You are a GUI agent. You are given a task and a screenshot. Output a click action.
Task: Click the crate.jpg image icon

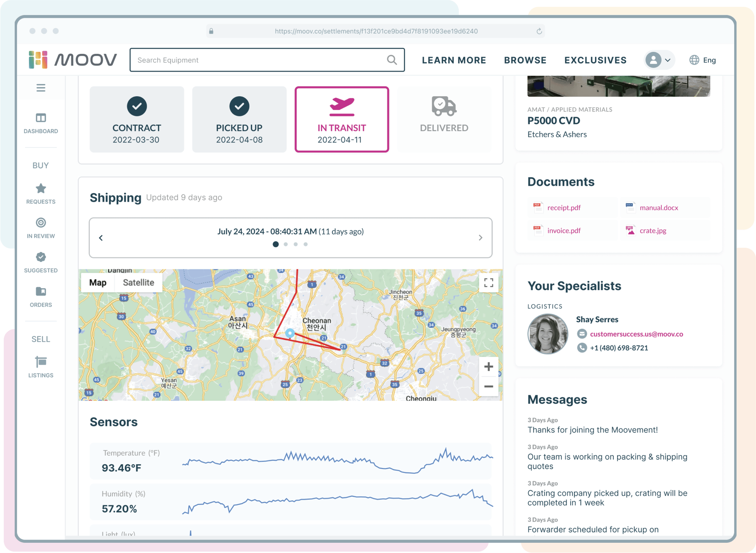(x=630, y=230)
